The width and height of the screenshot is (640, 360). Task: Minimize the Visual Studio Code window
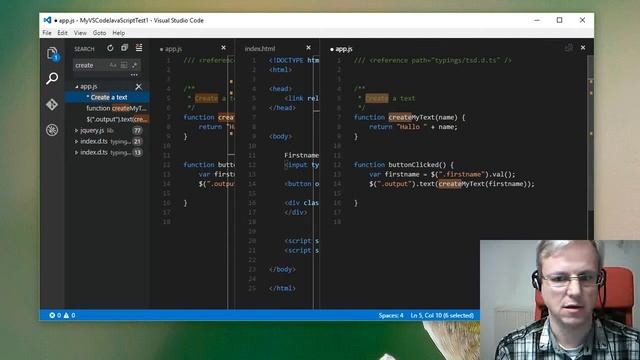coord(537,20)
